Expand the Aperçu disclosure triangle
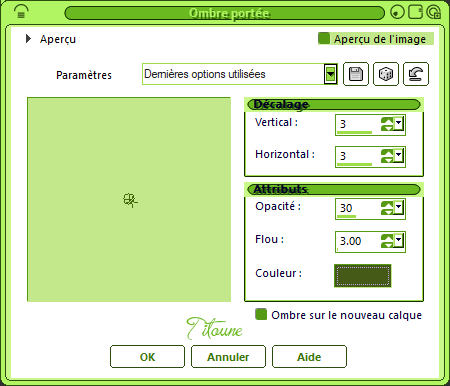This screenshot has width=450, height=386. tap(28, 39)
